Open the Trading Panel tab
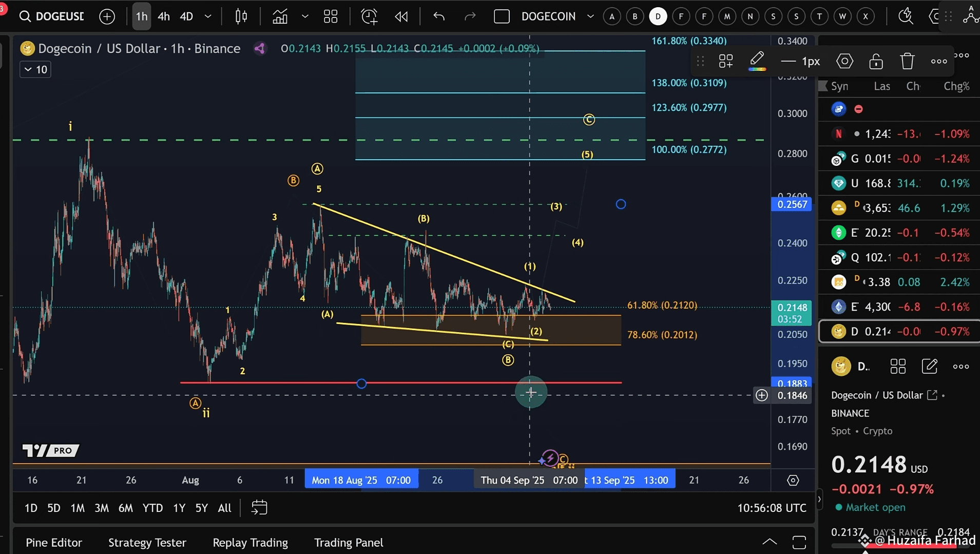 coord(349,543)
